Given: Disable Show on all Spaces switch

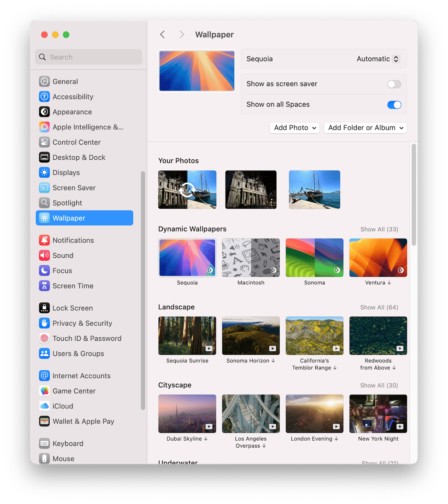Looking at the screenshot, I should pos(394,105).
